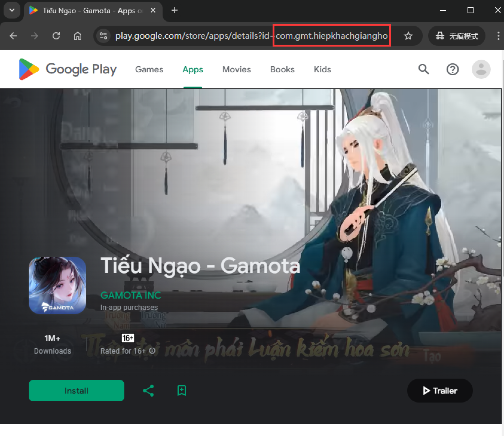Open the Google Play search
Screen dimensions: 504x436
pos(424,69)
